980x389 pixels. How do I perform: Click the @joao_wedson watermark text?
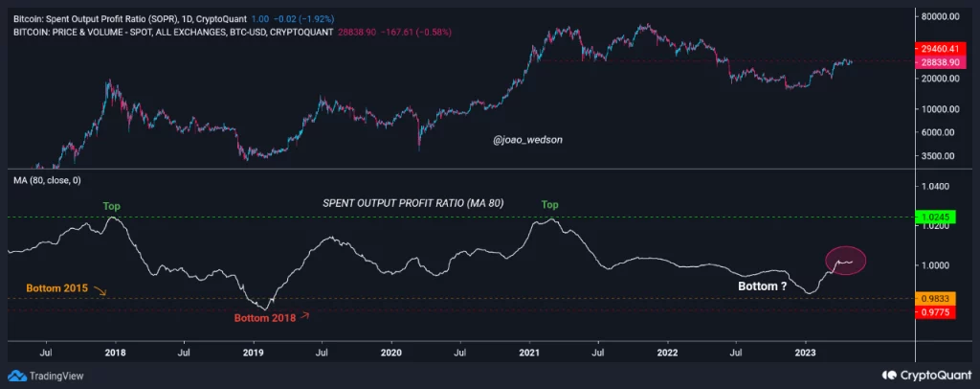525,140
